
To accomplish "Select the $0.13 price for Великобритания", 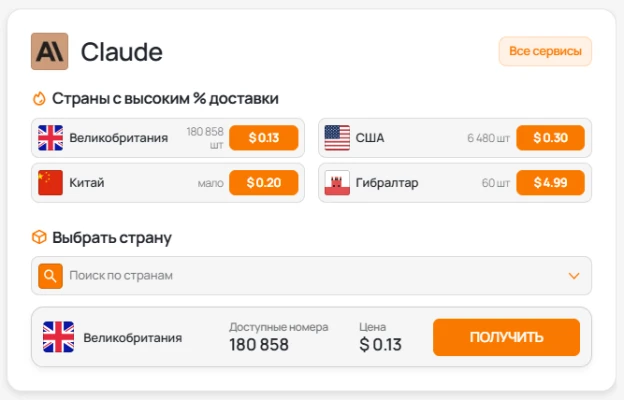I will (x=263, y=137).
